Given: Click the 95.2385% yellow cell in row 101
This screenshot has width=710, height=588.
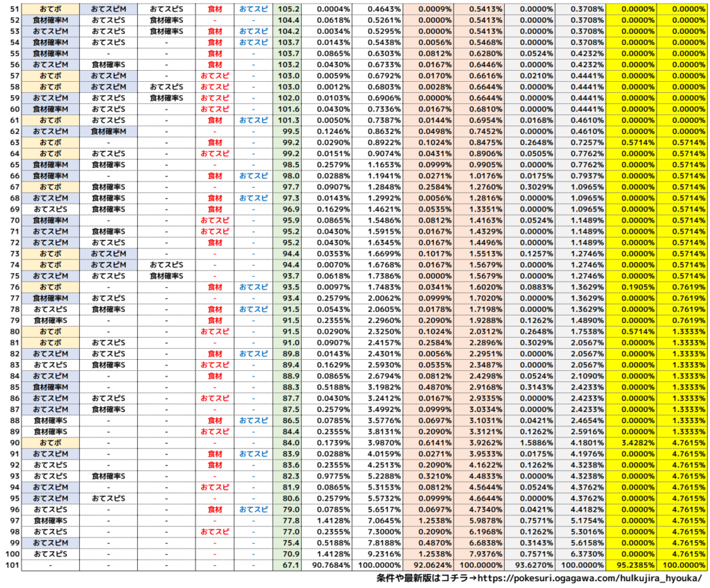Looking at the screenshot, I should pos(632,565).
